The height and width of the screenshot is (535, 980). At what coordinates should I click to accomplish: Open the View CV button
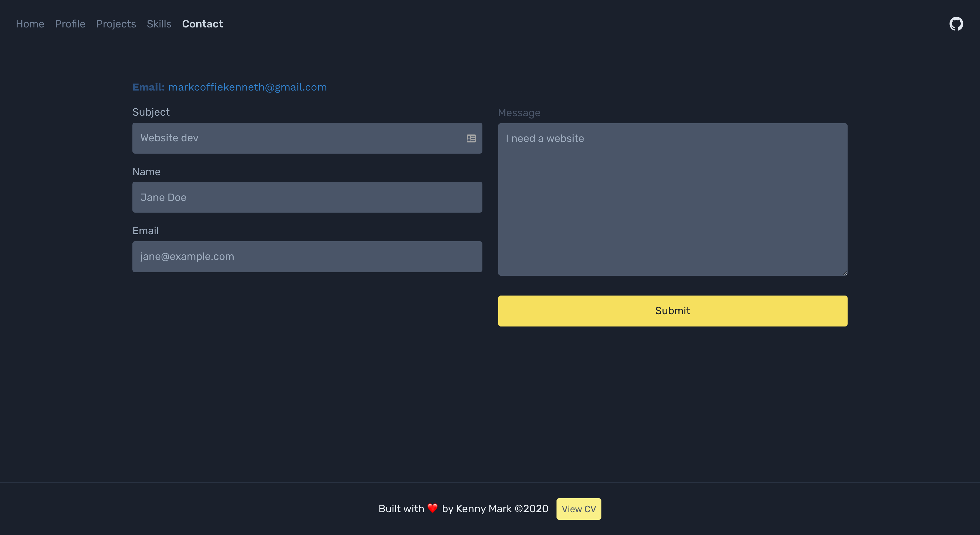(579, 509)
